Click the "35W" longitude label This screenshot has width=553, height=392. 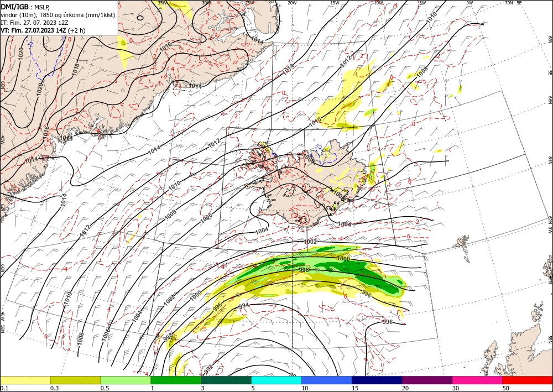(162, 3)
